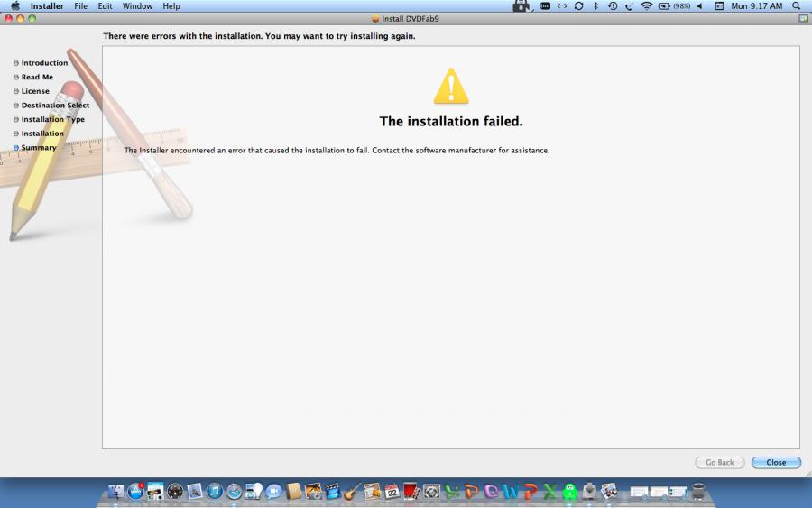Click the Installer drive icon in Dock
The height and width of the screenshot is (508, 812).
[589, 491]
